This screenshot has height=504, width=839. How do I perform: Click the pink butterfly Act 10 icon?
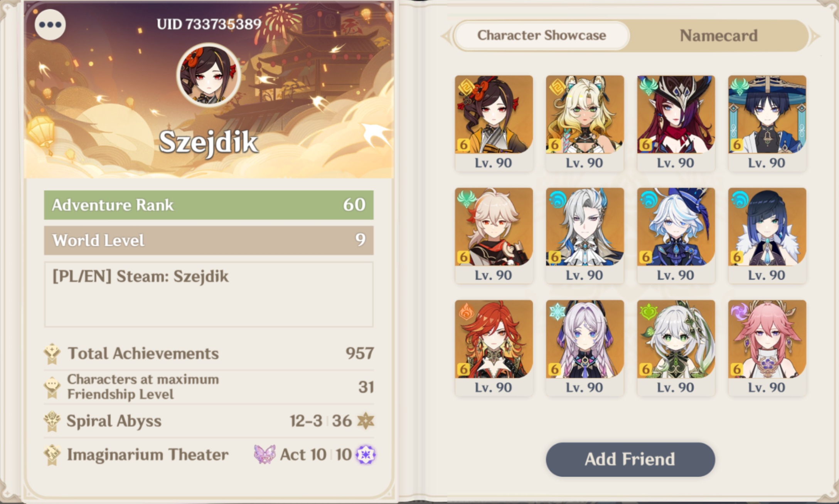coord(265,454)
